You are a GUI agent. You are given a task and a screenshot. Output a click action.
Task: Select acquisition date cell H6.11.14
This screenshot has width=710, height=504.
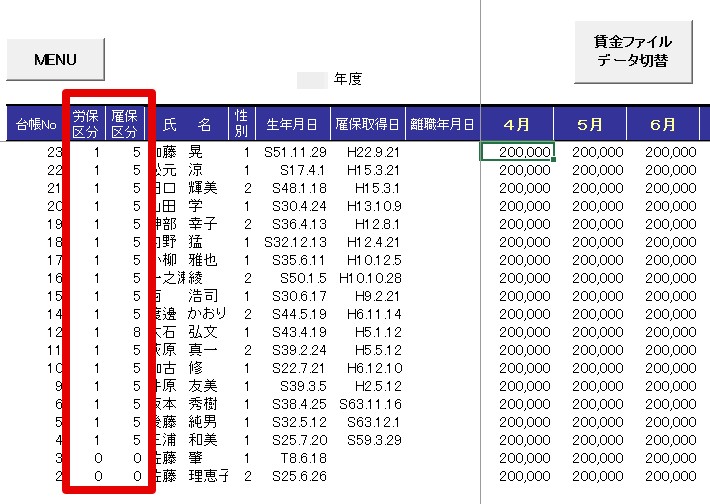[x=374, y=314]
